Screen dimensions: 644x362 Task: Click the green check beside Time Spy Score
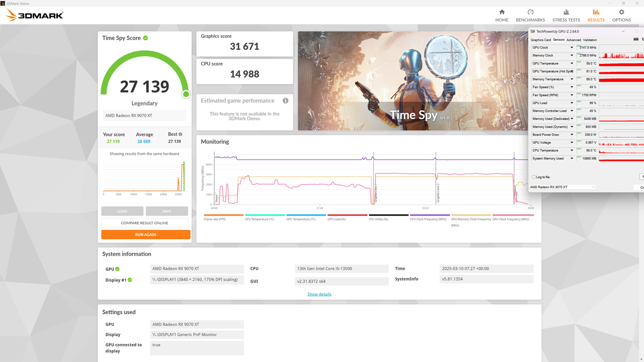pyautogui.click(x=145, y=38)
